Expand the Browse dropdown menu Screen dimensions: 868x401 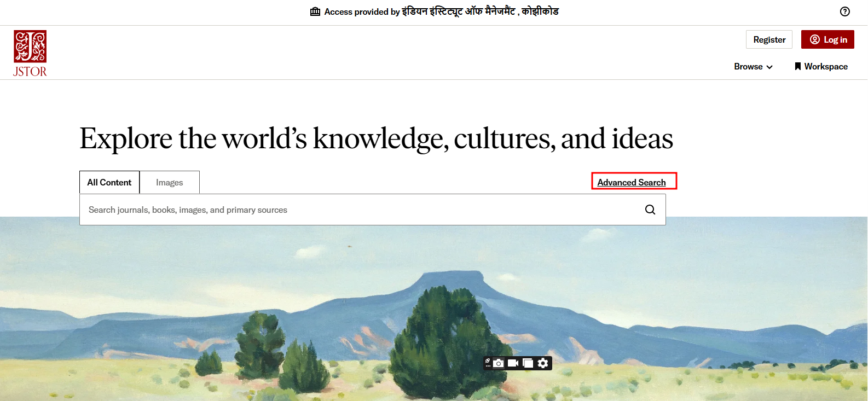click(753, 66)
